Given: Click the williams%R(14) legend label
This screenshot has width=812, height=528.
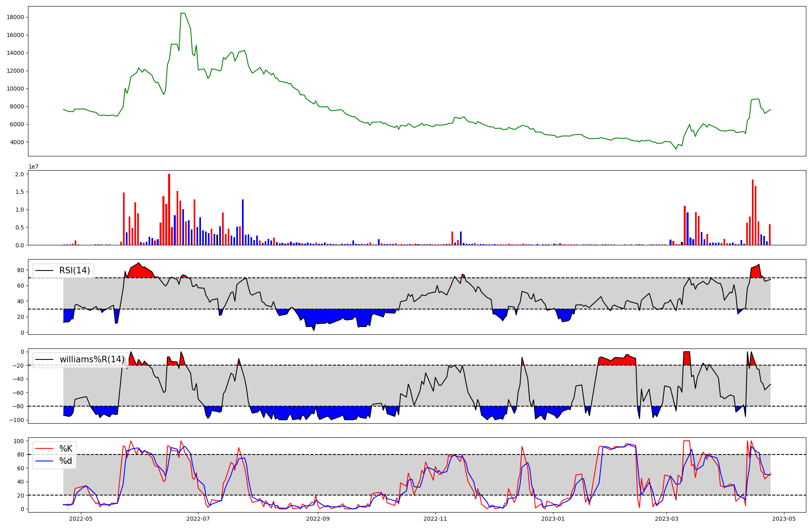Looking at the screenshot, I should tap(92, 359).
